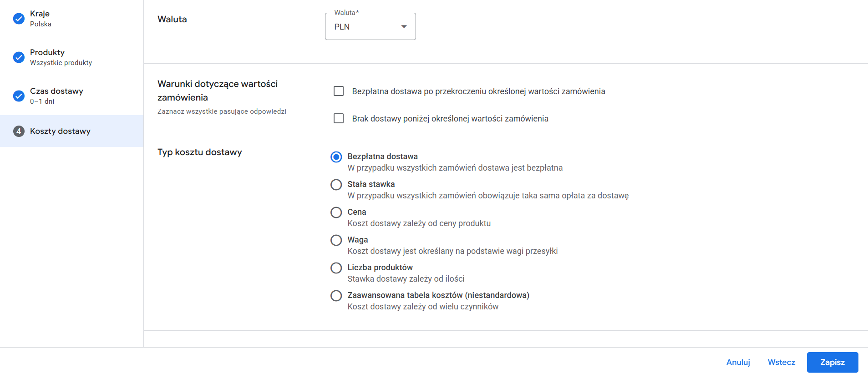Click 'Koszt dostawy jest określany na podstawie wagi'
Screen dimensions: 868x374
click(x=452, y=251)
